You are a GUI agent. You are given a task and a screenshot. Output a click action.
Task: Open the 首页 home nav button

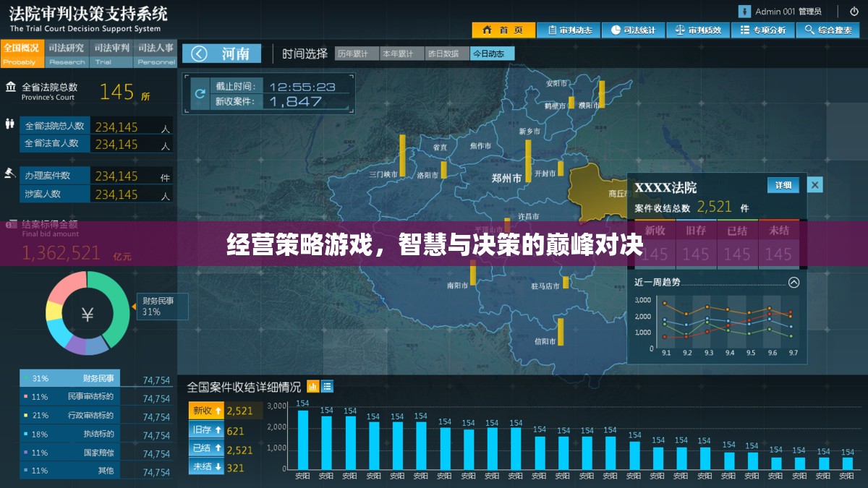click(503, 30)
